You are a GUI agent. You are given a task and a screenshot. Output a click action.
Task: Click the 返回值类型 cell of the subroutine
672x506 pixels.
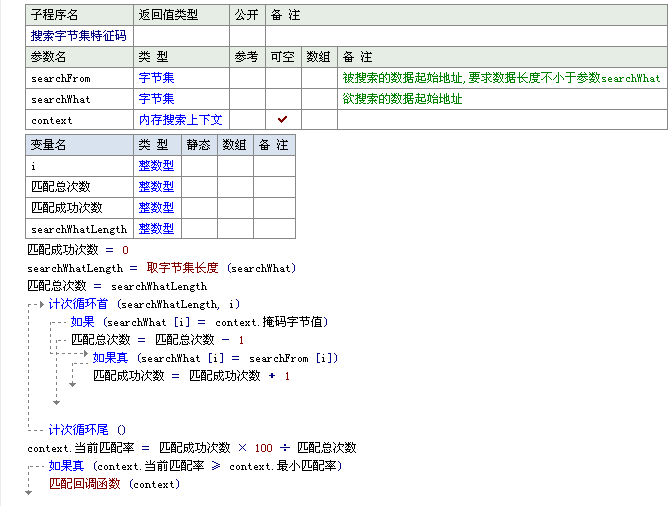[x=181, y=36]
